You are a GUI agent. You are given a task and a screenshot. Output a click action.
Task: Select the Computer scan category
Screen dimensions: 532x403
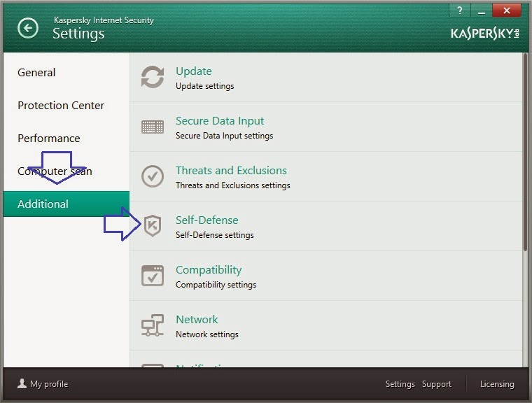[x=55, y=171]
